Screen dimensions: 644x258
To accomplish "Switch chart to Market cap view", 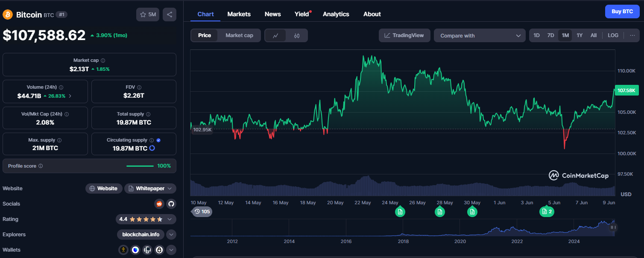I will tap(239, 35).
